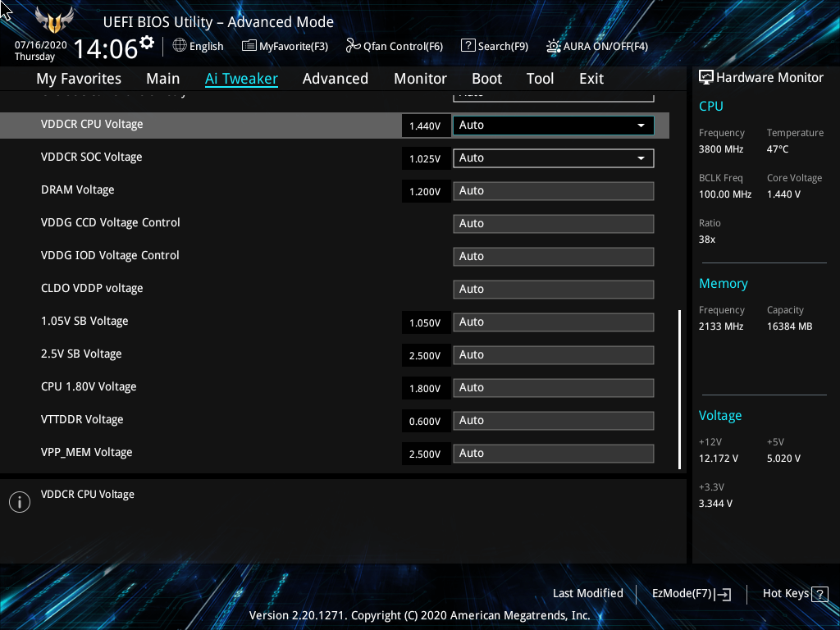This screenshot has height=630, width=840.
Task: Go to the Advanced tab
Action: pos(336,79)
